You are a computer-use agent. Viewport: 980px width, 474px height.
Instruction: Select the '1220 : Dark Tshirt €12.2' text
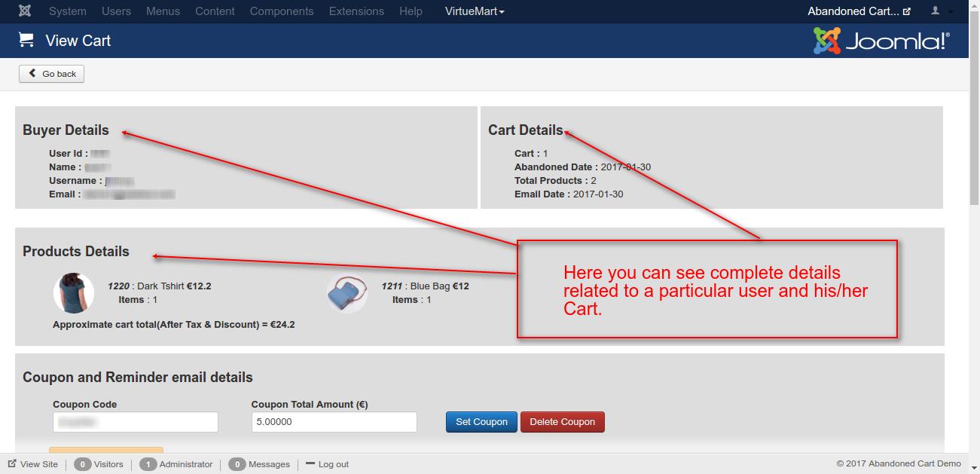(160, 286)
